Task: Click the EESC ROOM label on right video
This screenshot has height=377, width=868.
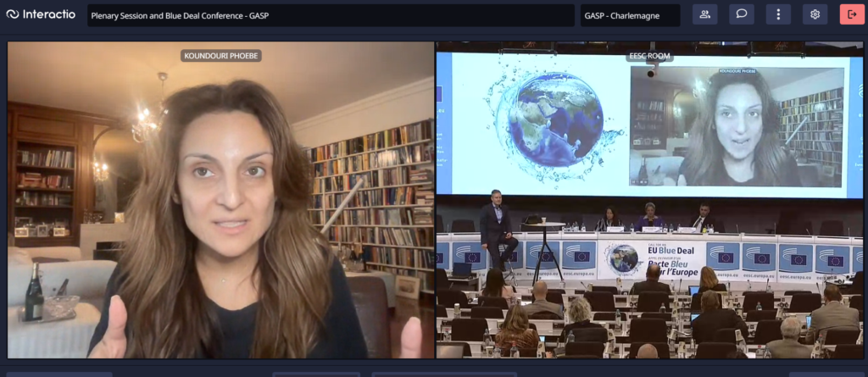Action: pos(648,57)
